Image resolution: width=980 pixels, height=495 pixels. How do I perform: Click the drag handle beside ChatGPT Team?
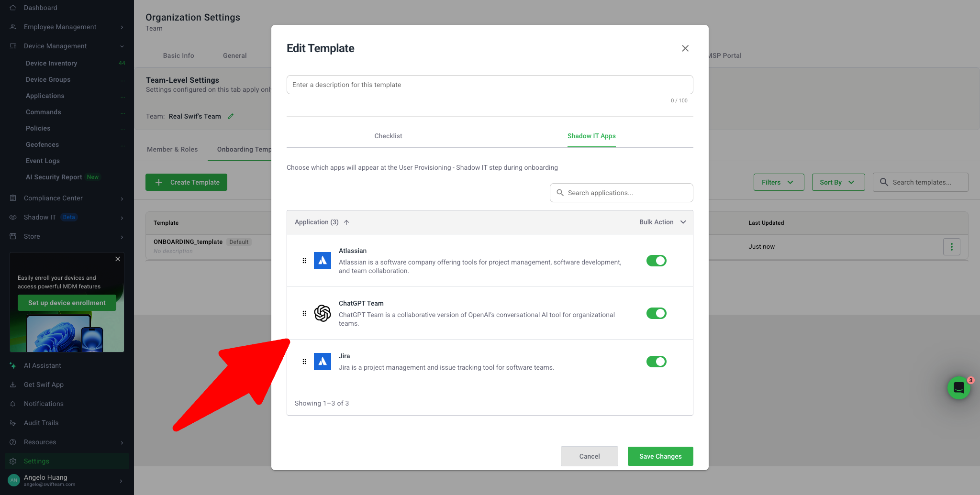click(304, 313)
